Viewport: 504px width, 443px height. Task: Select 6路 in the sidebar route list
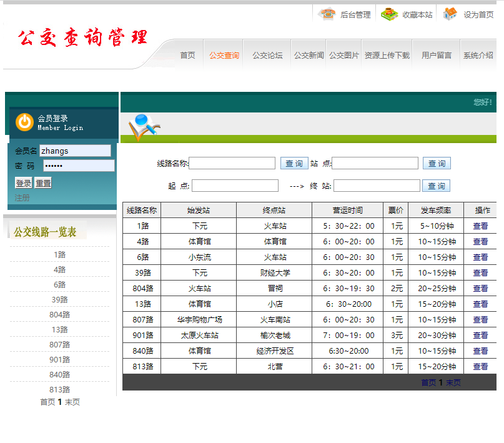(60, 284)
